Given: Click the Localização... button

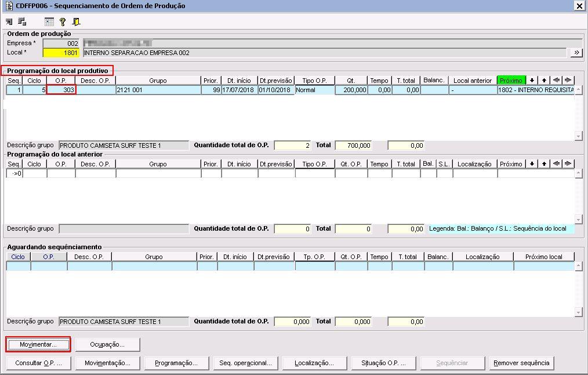Looking at the screenshot, I should pos(314,363).
